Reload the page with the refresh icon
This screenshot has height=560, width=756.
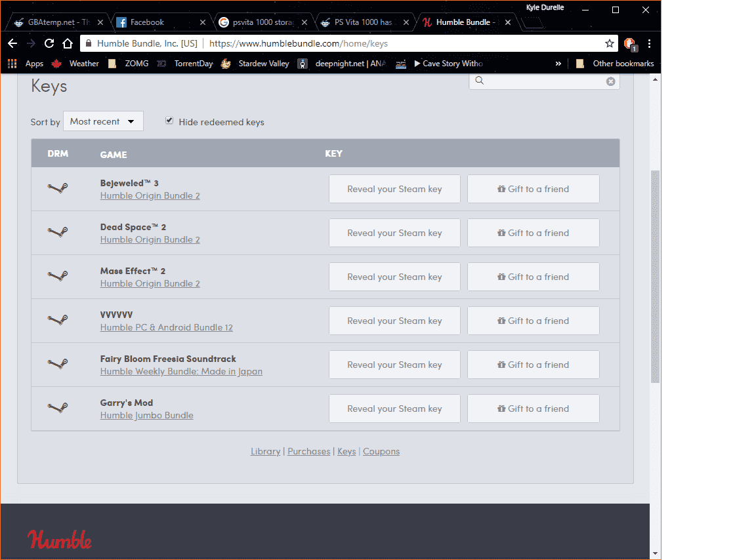[49, 43]
